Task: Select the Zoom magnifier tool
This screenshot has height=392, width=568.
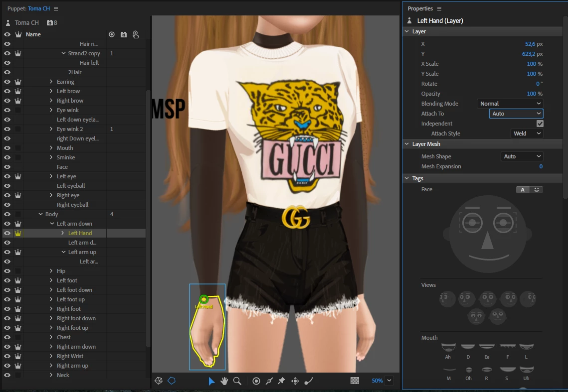Action: coord(237,381)
